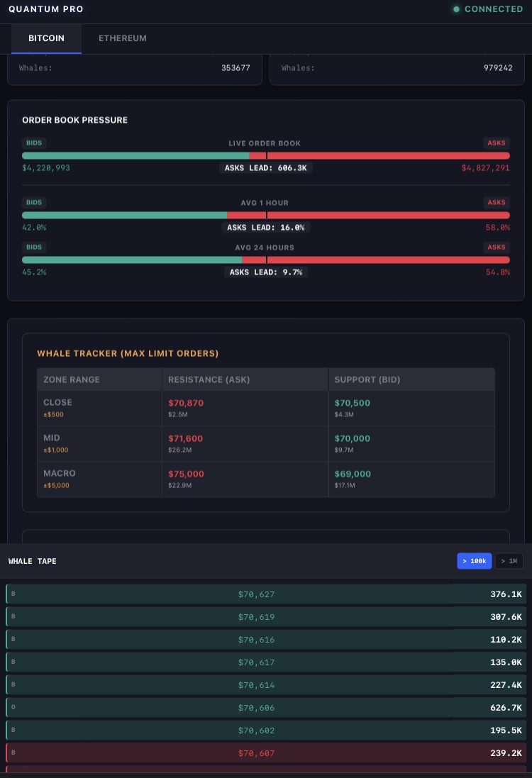Click the ASKS badge above Live Order Book
Viewport: 532px width, 778px height.
pyautogui.click(x=497, y=143)
